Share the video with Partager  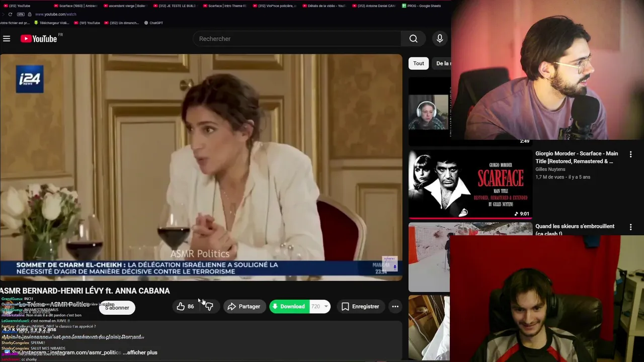244,306
